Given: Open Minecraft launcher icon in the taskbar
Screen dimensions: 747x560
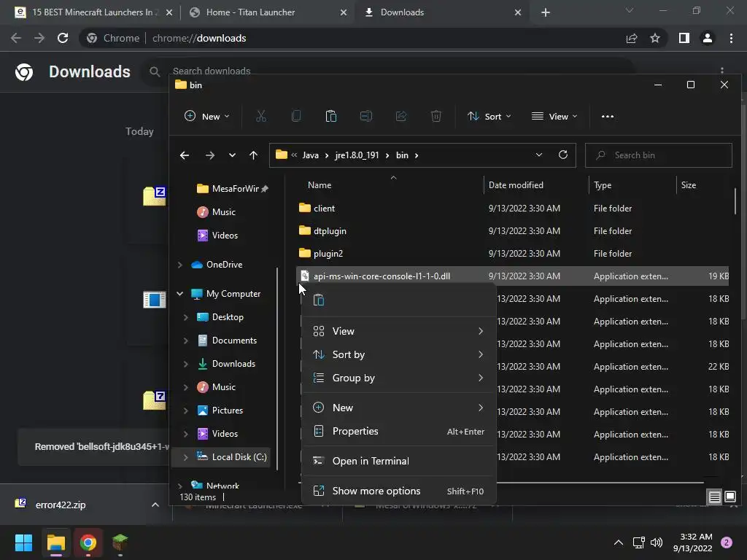Looking at the screenshot, I should tap(120, 542).
